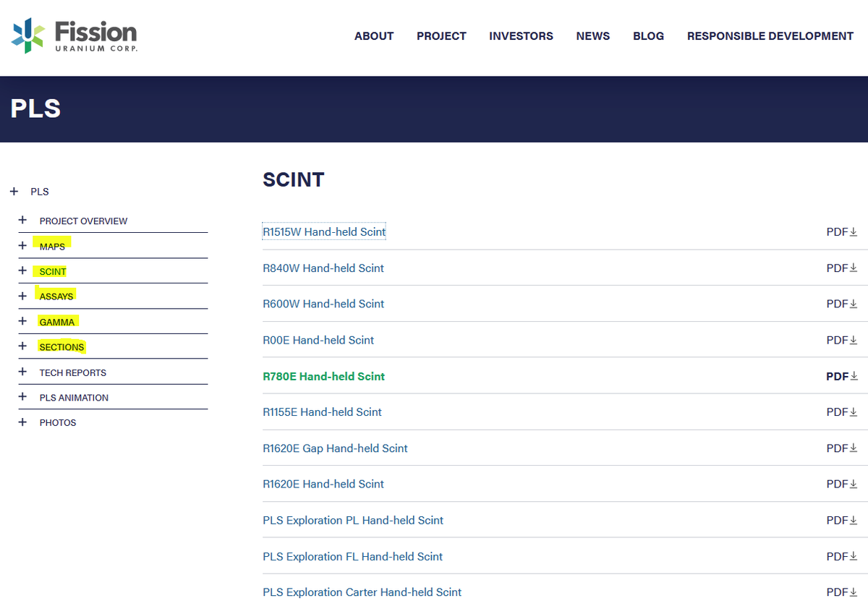Open MAPS in the sidebar

(52, 247)
